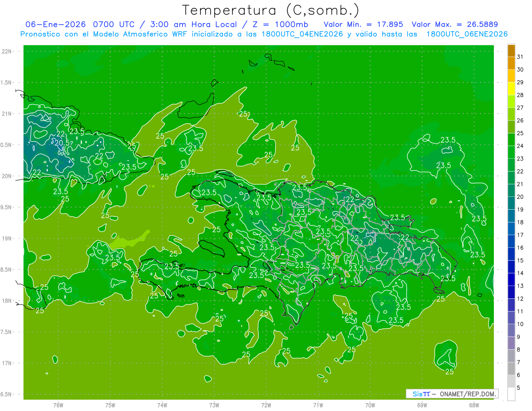Click the legend value '10'

(x=520, y=324)
